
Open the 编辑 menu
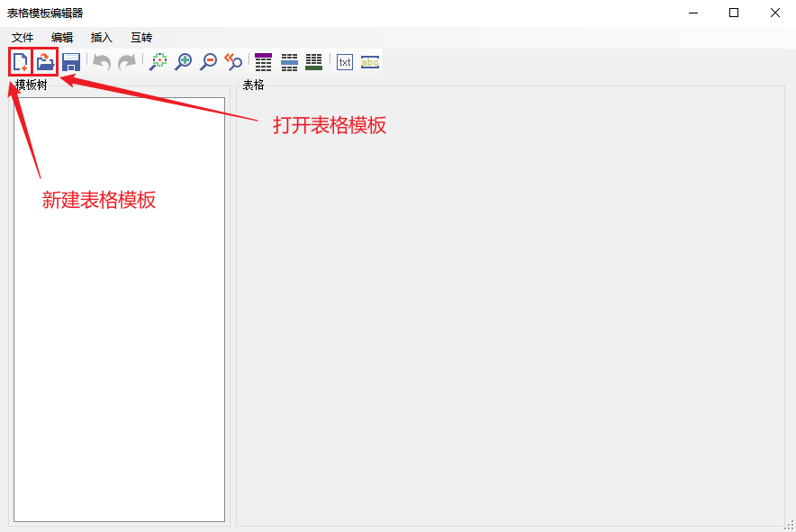click(62, 38)
